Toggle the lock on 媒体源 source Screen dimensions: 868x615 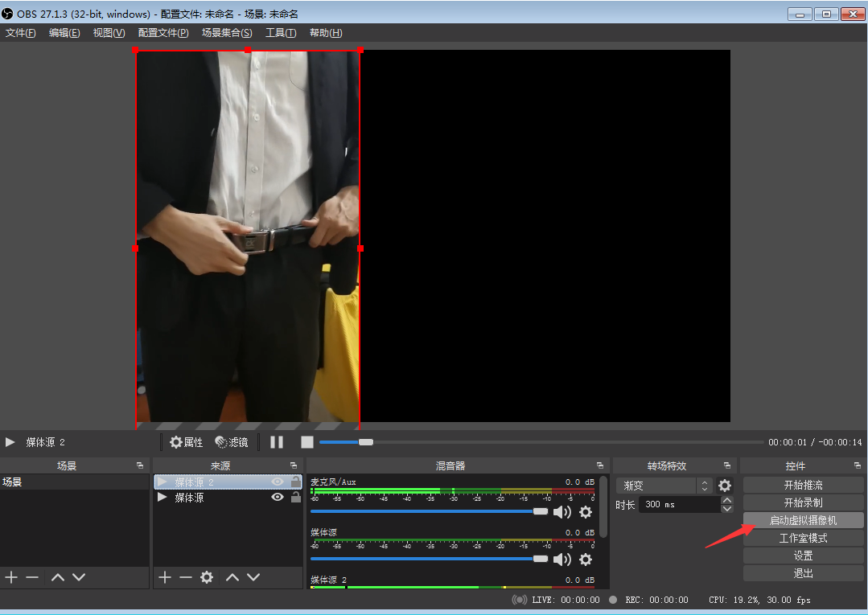(x=295, y=498)
